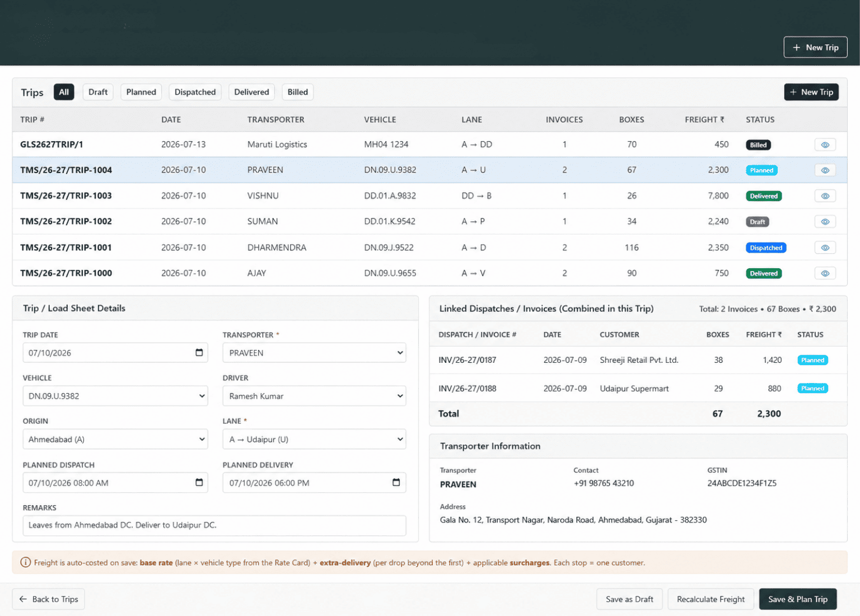Viewport: 860px width, 616px height.
Task: Open invoice INV/26-27/0187
Action: coord(468,360)
